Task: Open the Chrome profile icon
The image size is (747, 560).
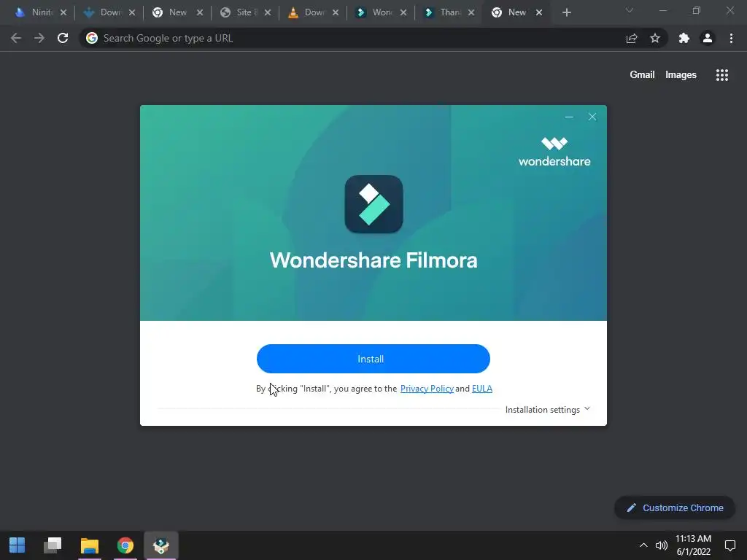Action: coord(708,38)
